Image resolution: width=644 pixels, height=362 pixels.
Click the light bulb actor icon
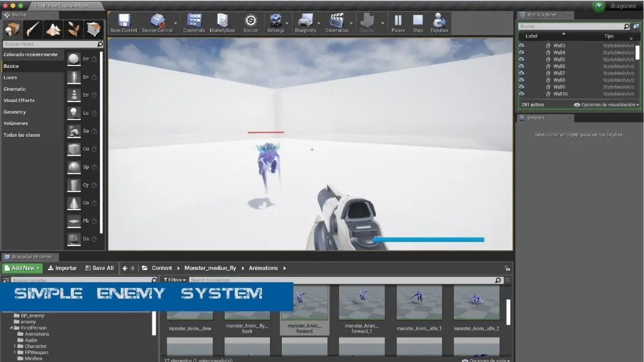(x=74, y=113)
